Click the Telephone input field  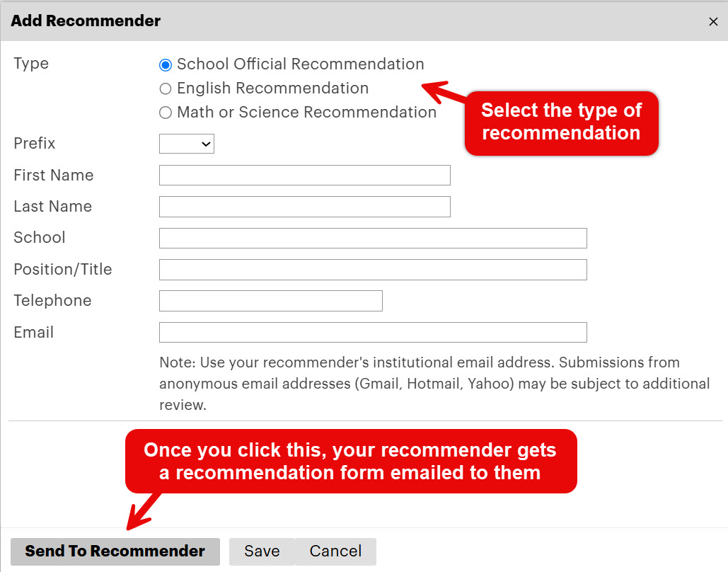[x=270, y=301]
